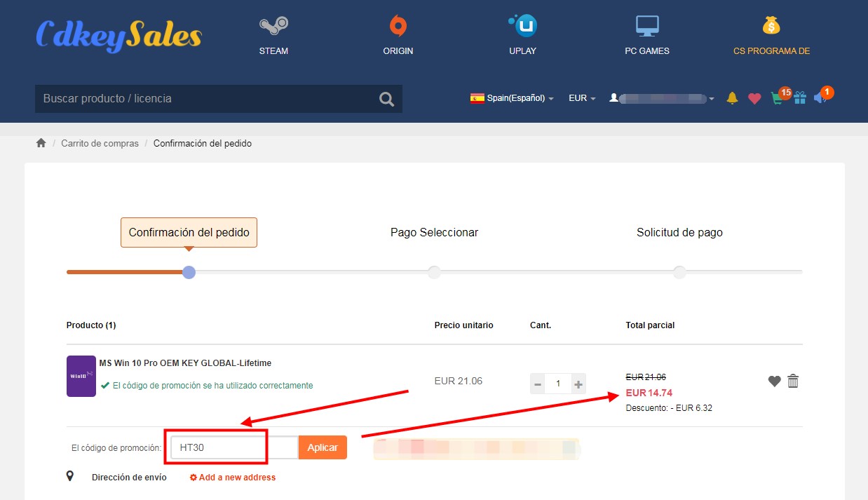Screen dimensions: 868x500
Task: Delete MS Win 10 Pro with trash icon
Action: 793,381
